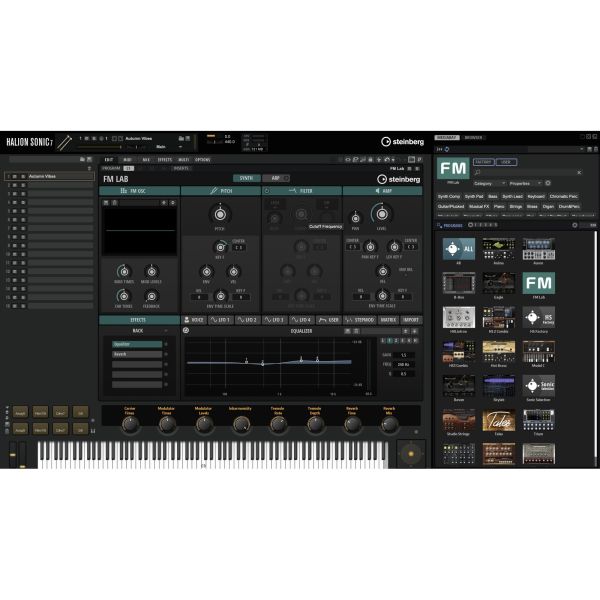Switch to the Effects page tab
The image size is (600, 600).
tap(165, 160)
